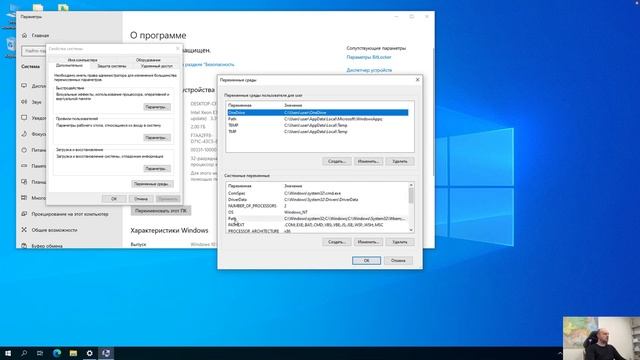Click the Переименовать этот ПК button

click(x=161, y=211)
